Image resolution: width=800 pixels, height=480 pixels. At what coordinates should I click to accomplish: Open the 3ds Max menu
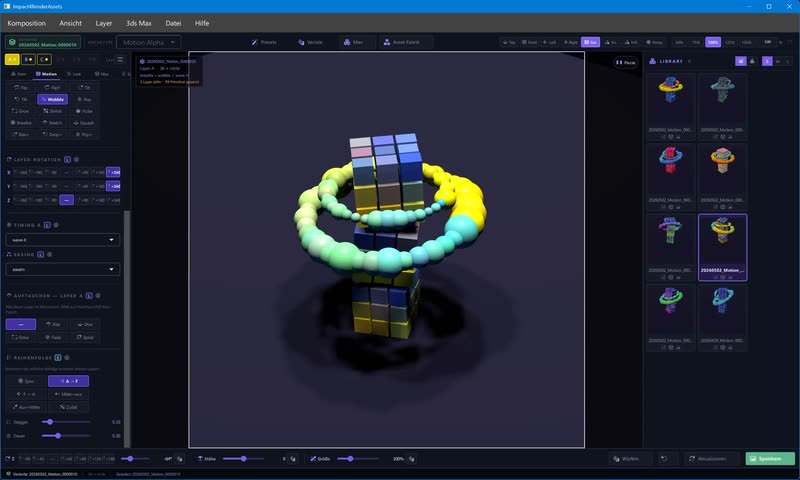pyautogui.click(x=139, y=23)
